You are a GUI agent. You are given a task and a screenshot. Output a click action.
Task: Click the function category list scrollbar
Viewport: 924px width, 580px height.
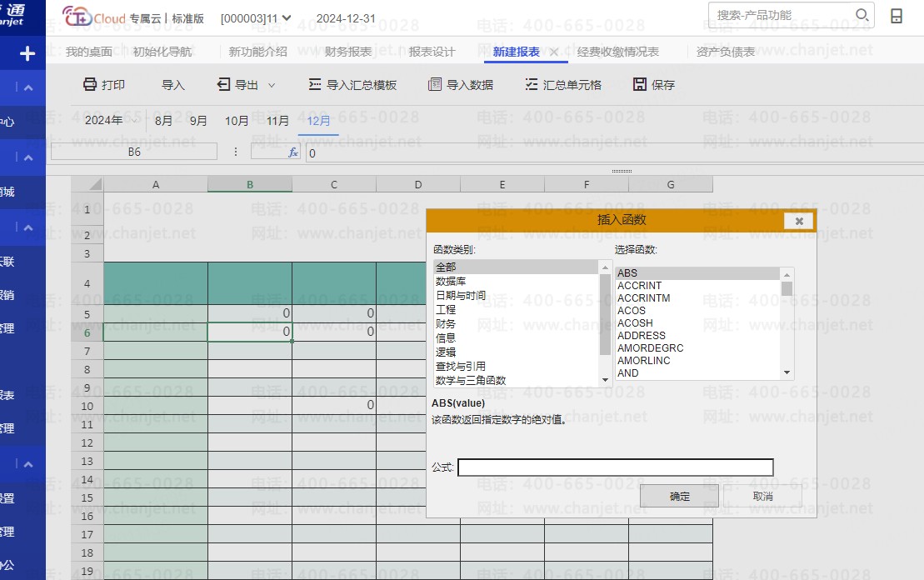[606, 317]
